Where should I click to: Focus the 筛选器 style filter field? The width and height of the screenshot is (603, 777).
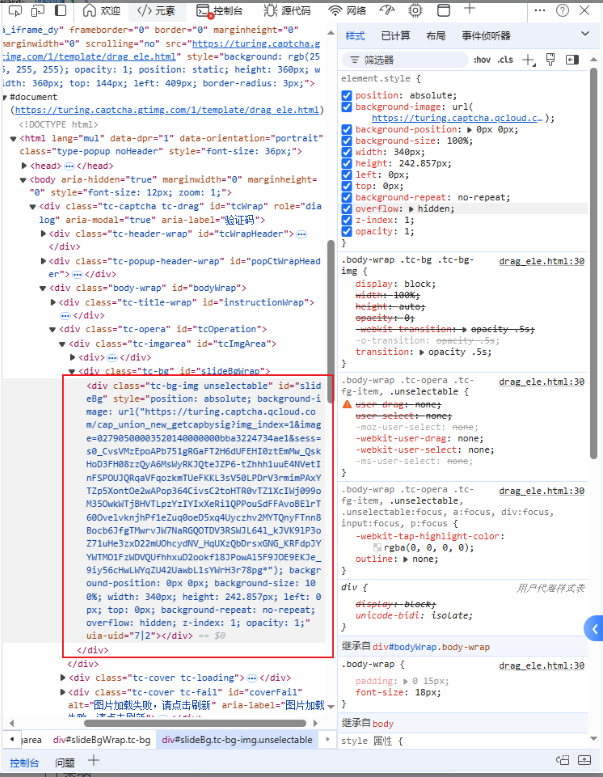405,60
